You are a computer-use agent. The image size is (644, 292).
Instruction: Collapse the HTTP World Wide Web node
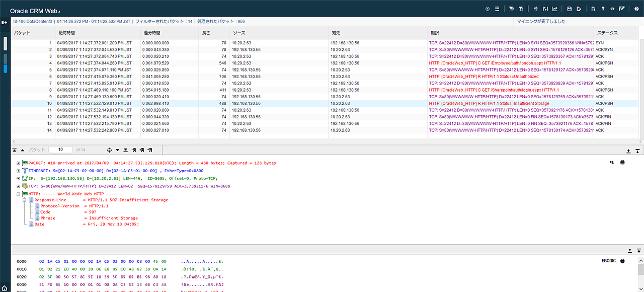(x=19, y=193)
